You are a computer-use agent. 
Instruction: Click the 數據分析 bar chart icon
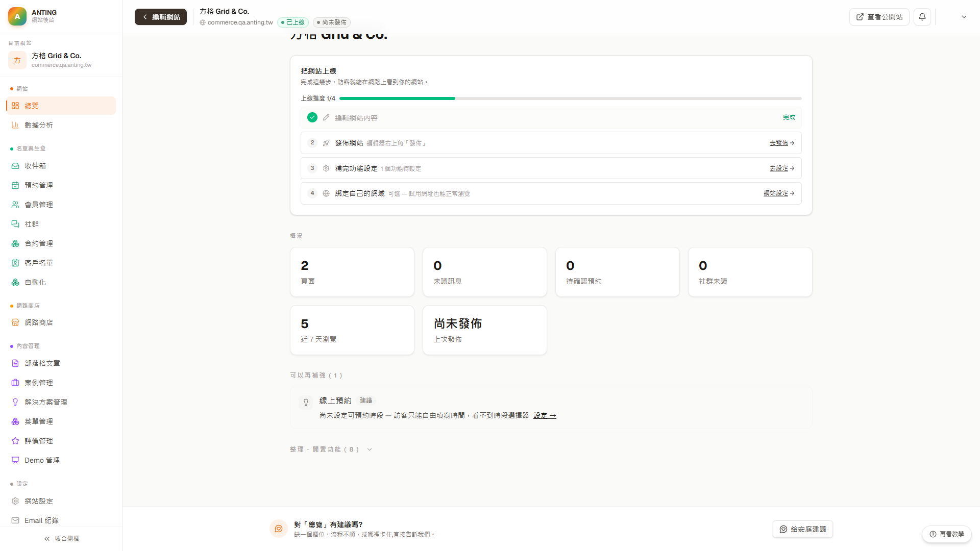click(15, 125)
